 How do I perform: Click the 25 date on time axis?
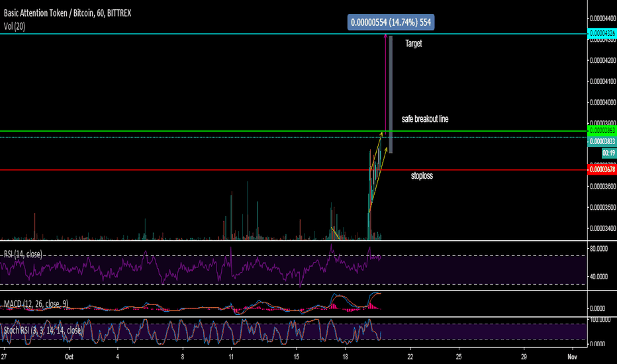pyautogui.click(x=459, y=357)
